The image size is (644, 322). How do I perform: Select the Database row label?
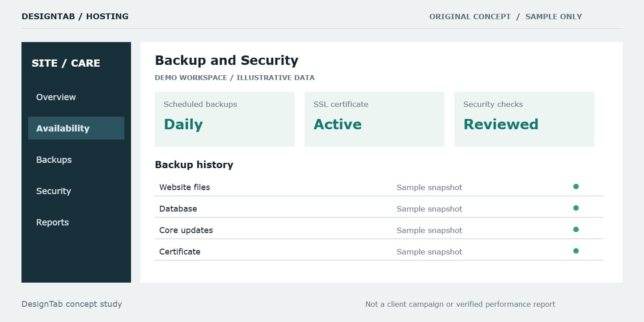(x=178, y=209)
